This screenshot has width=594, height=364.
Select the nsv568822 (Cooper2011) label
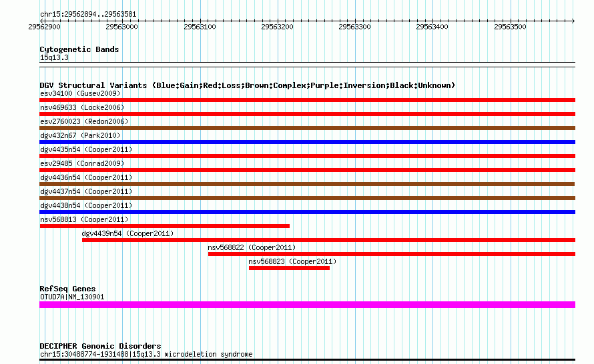coord(252,247)
